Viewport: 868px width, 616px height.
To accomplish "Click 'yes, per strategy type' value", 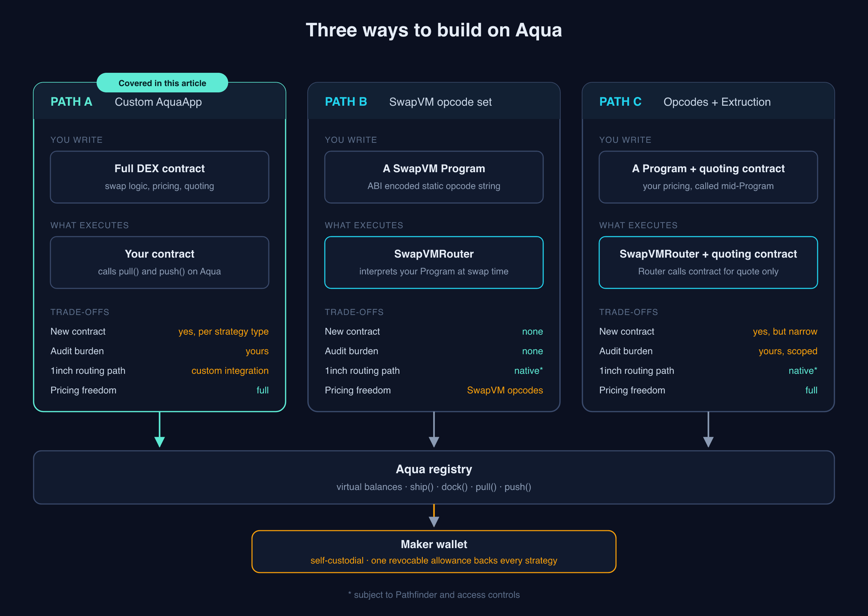I will 223,331.
